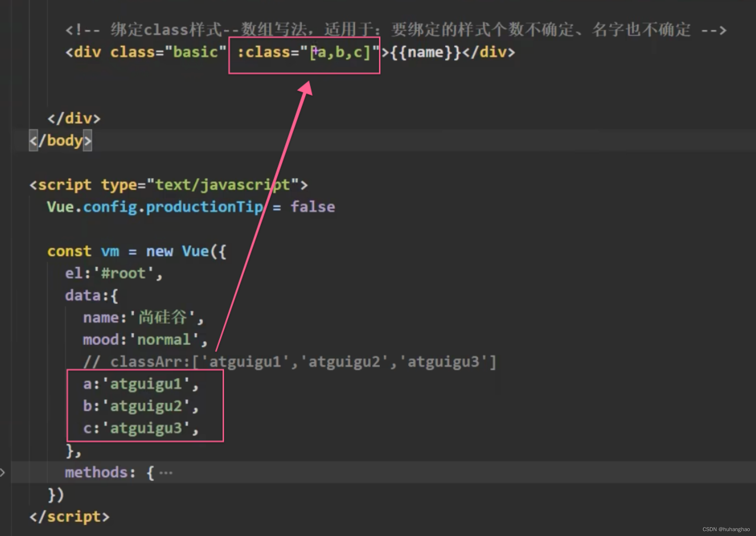Click the 'atguigu3' string value
This screenshot has height=536, width=756.
click(x=146, y=428)
